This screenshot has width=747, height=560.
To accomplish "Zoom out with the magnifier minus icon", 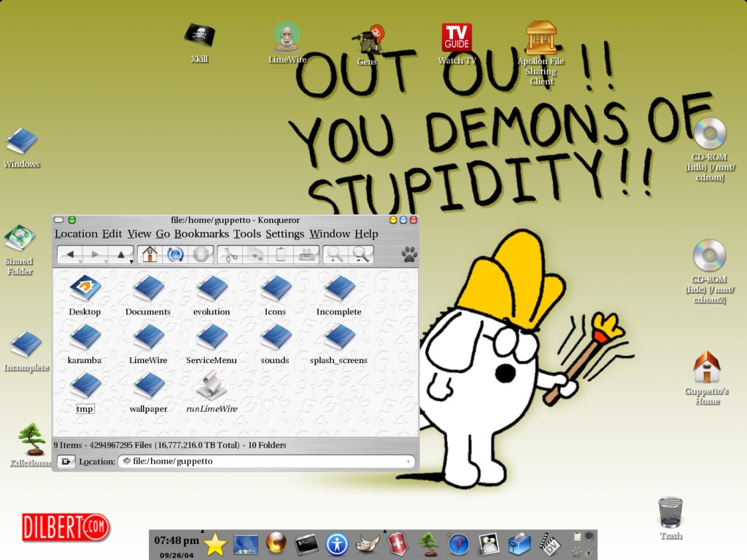I will tap(360, 254).
